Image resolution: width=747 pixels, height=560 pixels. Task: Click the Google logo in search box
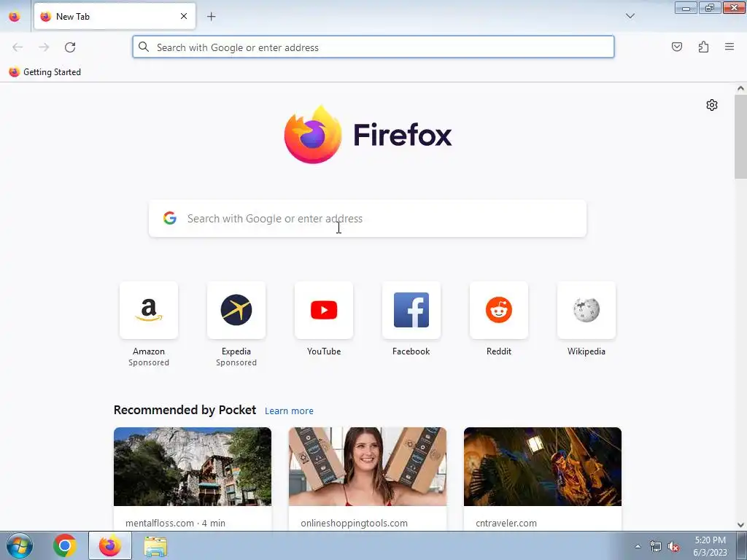(170, 218)
